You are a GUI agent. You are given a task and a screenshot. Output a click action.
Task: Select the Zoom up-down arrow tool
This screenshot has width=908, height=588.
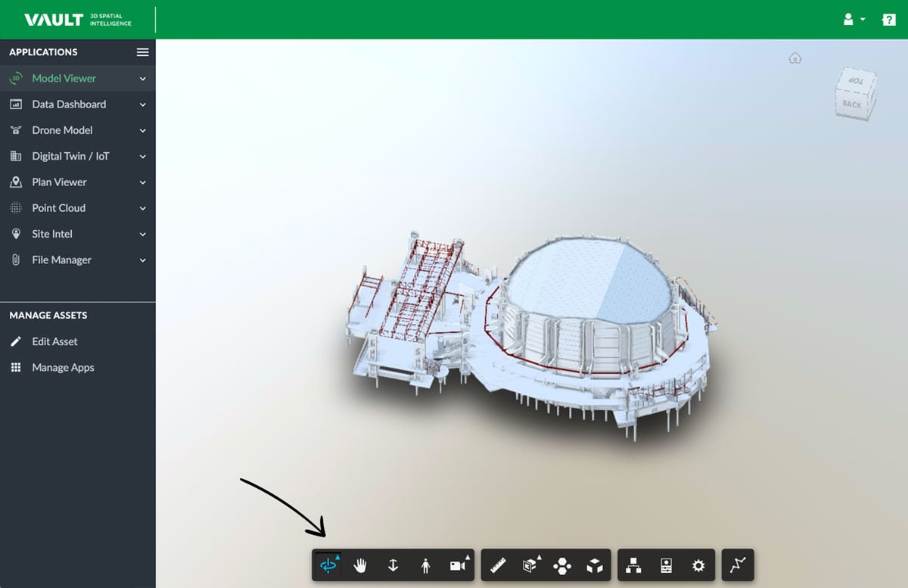coord(393,565)
